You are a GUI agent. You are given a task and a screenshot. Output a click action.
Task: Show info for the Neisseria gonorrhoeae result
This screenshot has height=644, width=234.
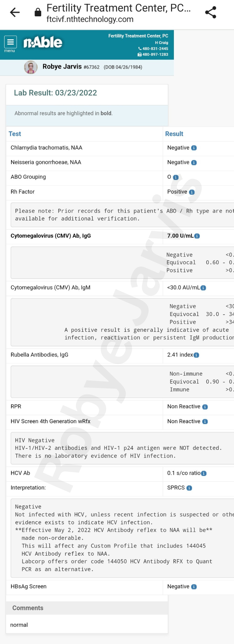pos(194,163)
